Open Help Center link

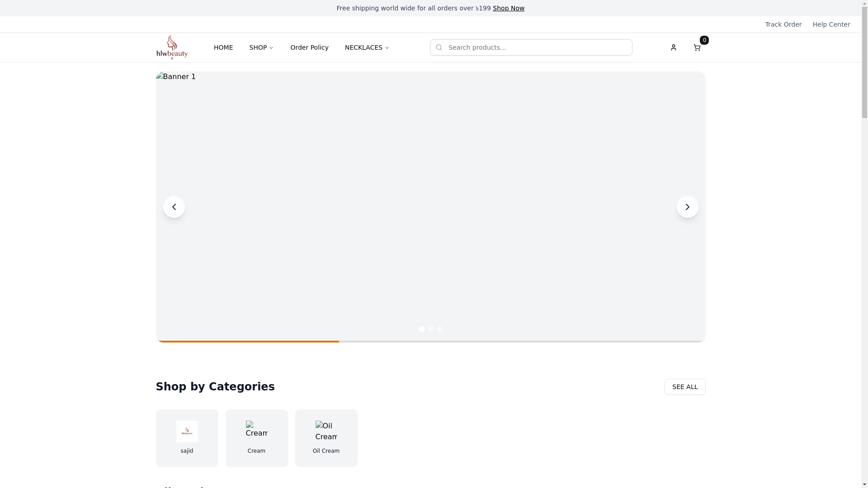point(831,24)
